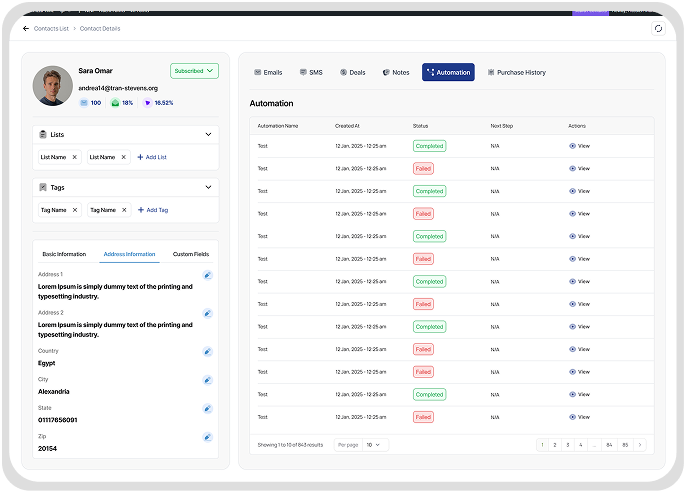The image size is (686, 493).
Task: Edit Address 1 with pencil icon
Action: tap(207, 275)
